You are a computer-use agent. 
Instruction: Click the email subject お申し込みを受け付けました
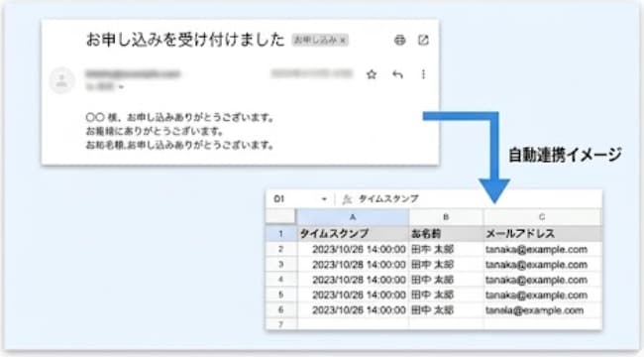(x=185, y=40)
